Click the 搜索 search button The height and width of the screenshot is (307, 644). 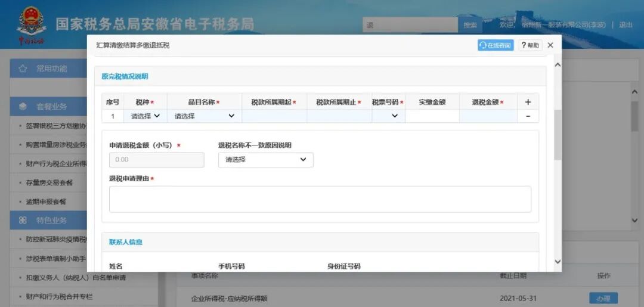click(x=470, y=25)
